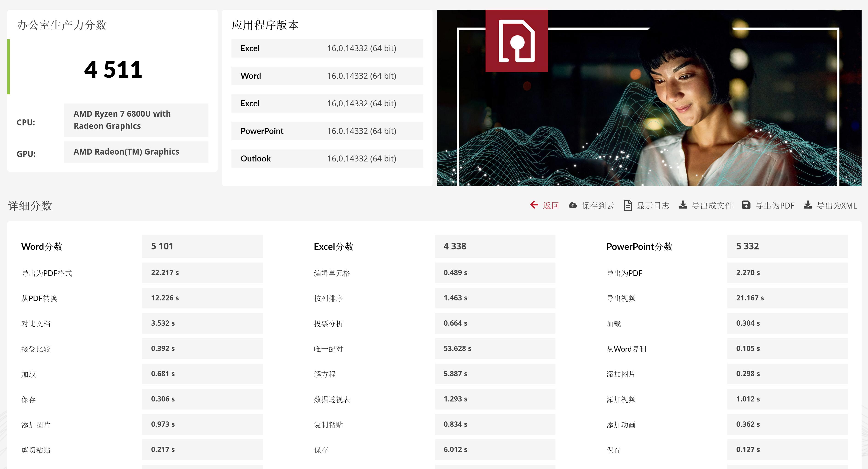Screen dimensions: 868x469
Task: Click the export as XML download icon
Action: point(807,205)
